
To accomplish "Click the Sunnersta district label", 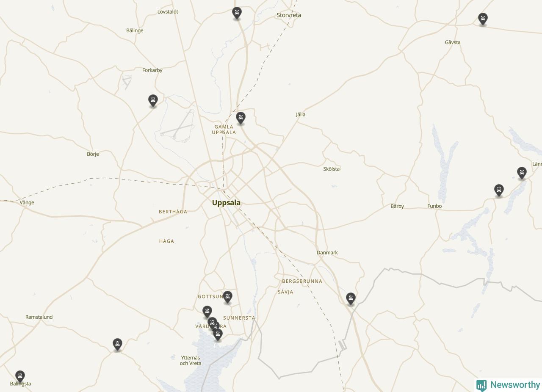I will (x=239, y=318).
